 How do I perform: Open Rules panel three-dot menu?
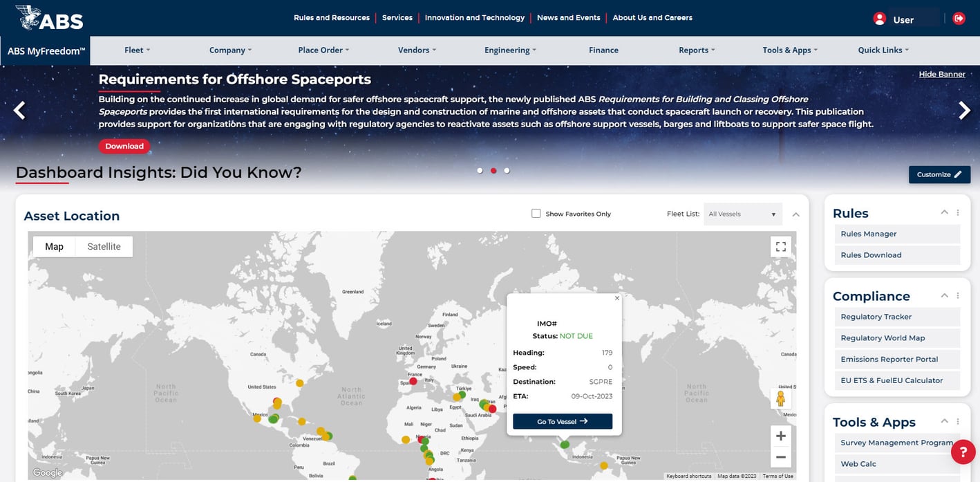(x=958, y=212)
